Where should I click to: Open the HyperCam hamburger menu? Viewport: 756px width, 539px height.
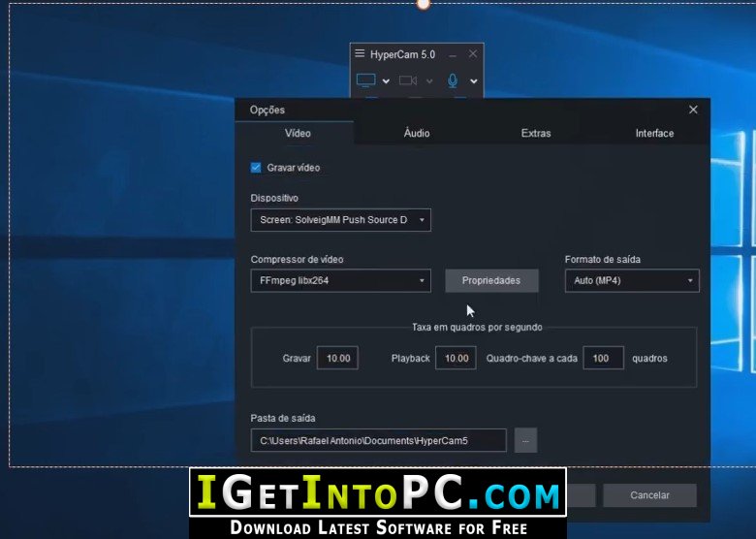[360, 53]
